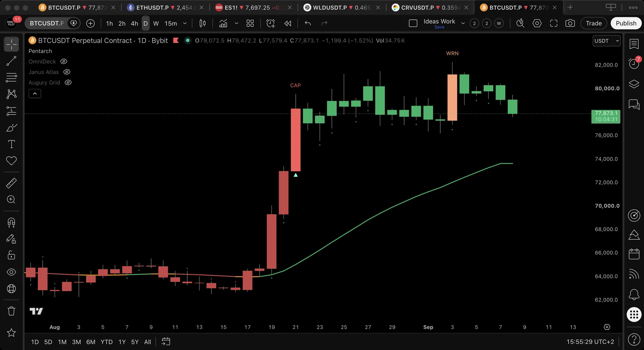Viewport: 644px width, 350px height.
Task: Open new tab with plus button
Action: pyautogui.click(x=570, y=7)
